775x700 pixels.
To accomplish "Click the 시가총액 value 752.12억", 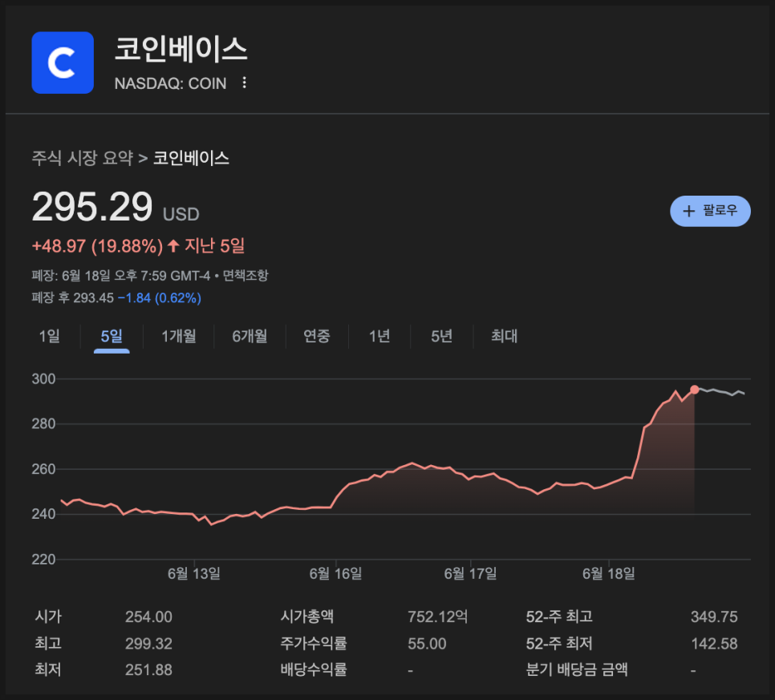I will click(x=438, y=617).
